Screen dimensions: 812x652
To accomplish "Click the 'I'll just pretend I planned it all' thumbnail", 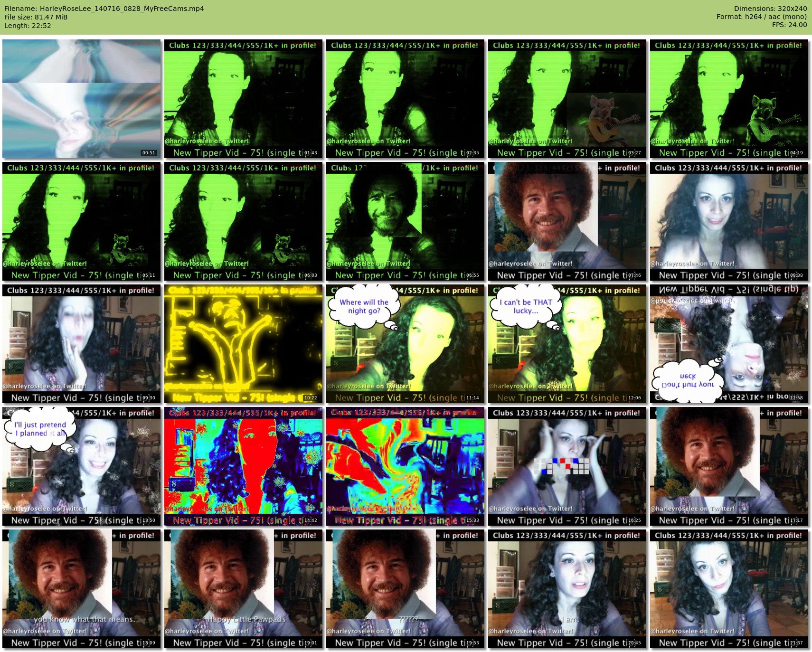I will tap(81, 466).
